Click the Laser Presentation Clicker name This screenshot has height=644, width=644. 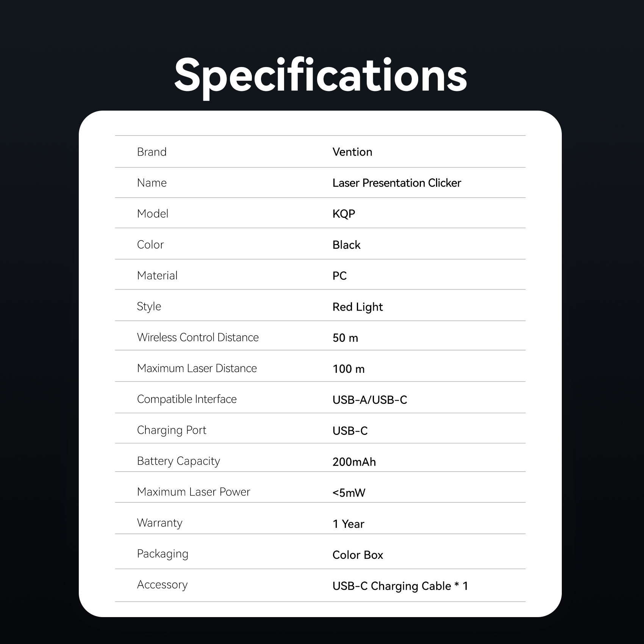[397, 183]
